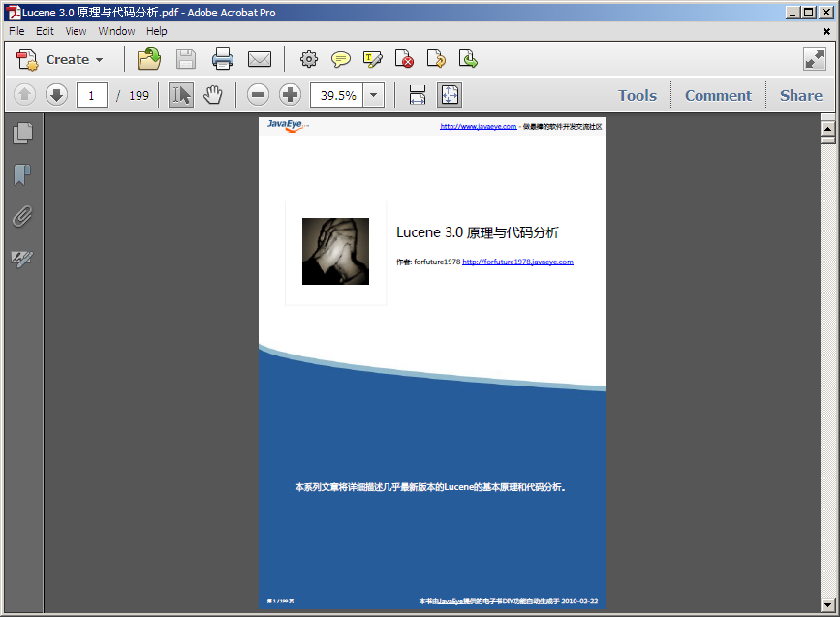The height and width of the screenshot is (617, 840).
Task: Open the Tools pane
Action: pyautogui.click(x=637, y=95)
